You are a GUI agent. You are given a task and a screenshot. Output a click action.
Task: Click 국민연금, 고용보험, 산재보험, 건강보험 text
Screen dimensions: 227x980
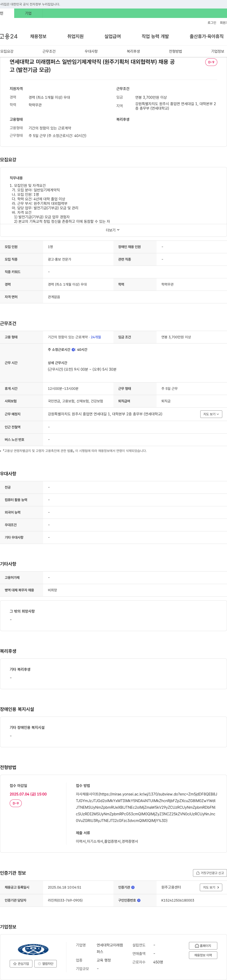(75, 401)
